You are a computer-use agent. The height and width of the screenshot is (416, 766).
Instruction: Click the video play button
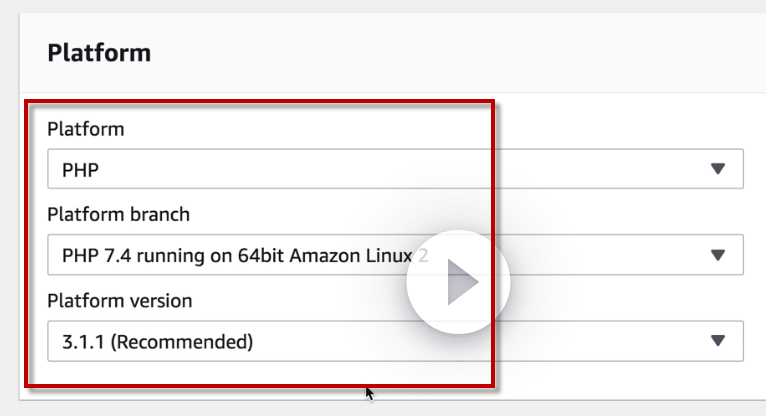tap(458, 283)
